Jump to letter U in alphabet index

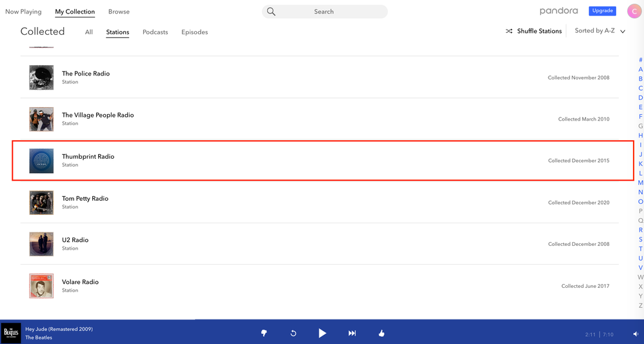click(640, 259)
